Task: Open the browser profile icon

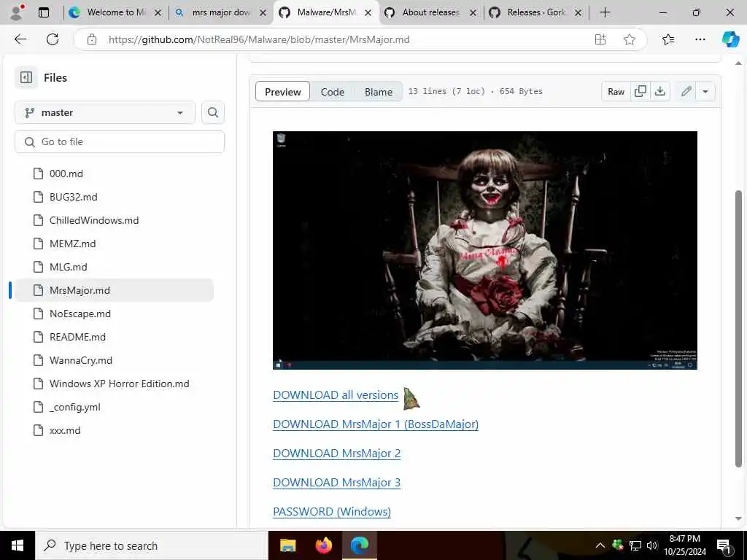Action: [18, 12]
